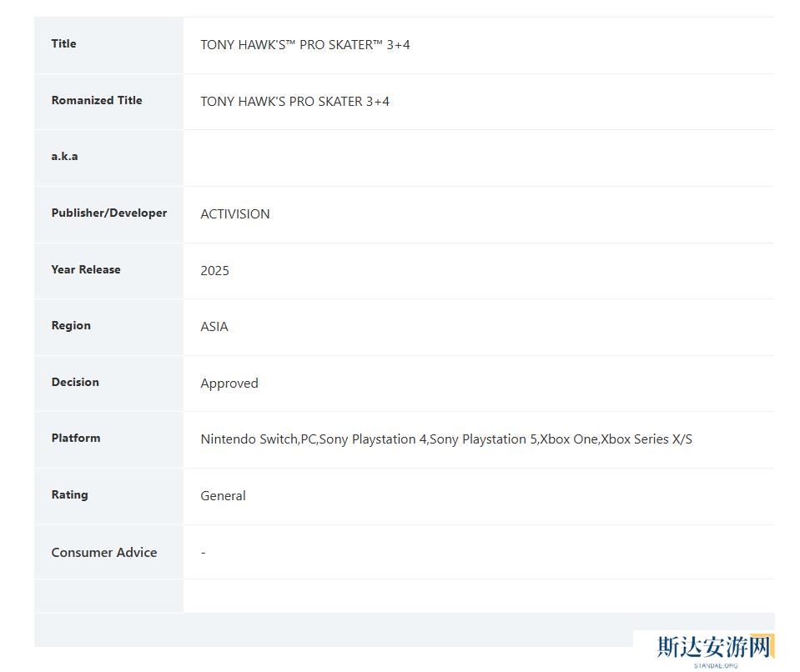800x672 pixels.
Task: Click the "Consumer Advice" label
Action: (x=104, y=553)
